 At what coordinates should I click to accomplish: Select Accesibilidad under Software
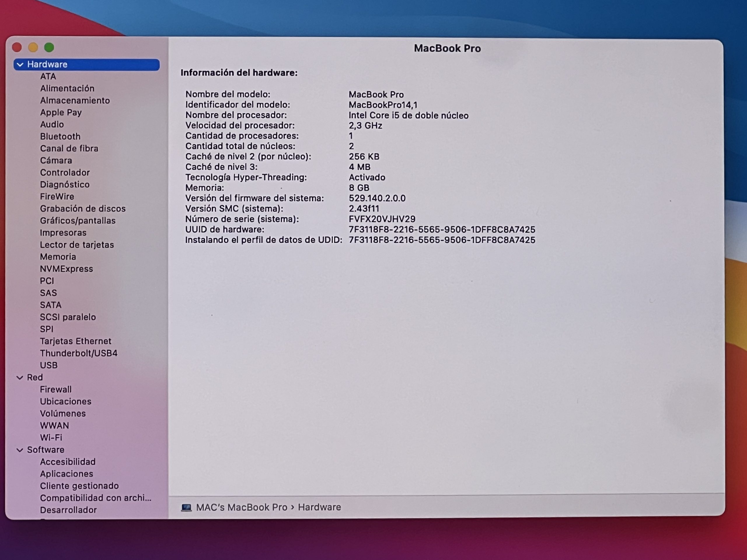coord(67,461)
